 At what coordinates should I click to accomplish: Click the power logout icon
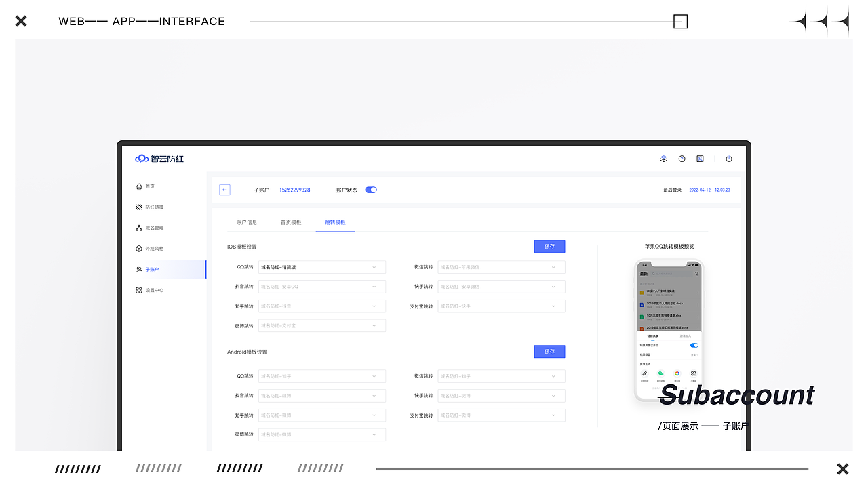click(729, 159)
